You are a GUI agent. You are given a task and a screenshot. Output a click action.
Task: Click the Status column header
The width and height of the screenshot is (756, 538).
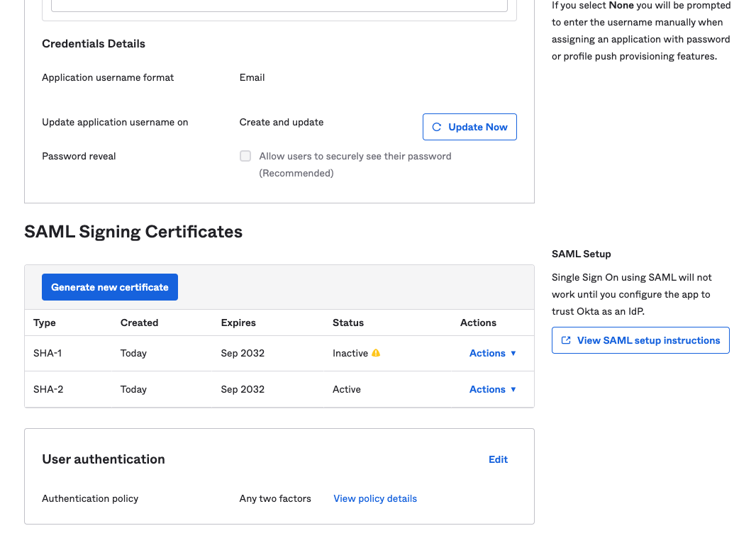pyautogui.click(x=348, y=323)
